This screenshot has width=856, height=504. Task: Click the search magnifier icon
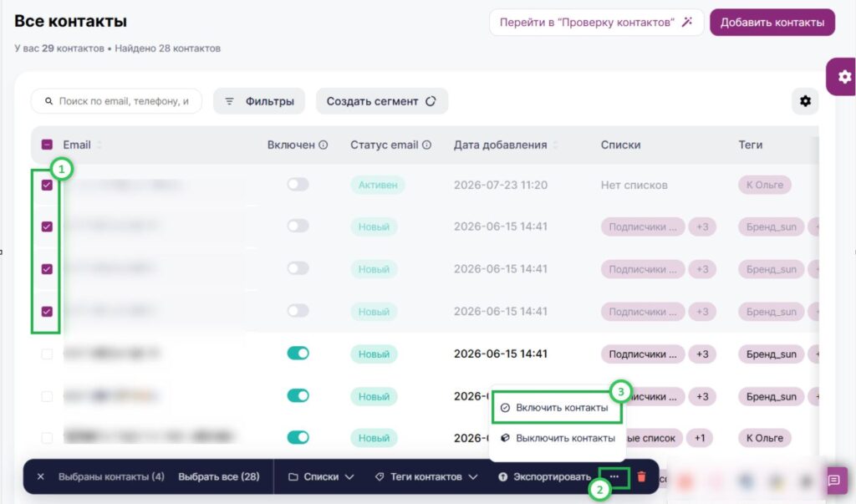48,101
